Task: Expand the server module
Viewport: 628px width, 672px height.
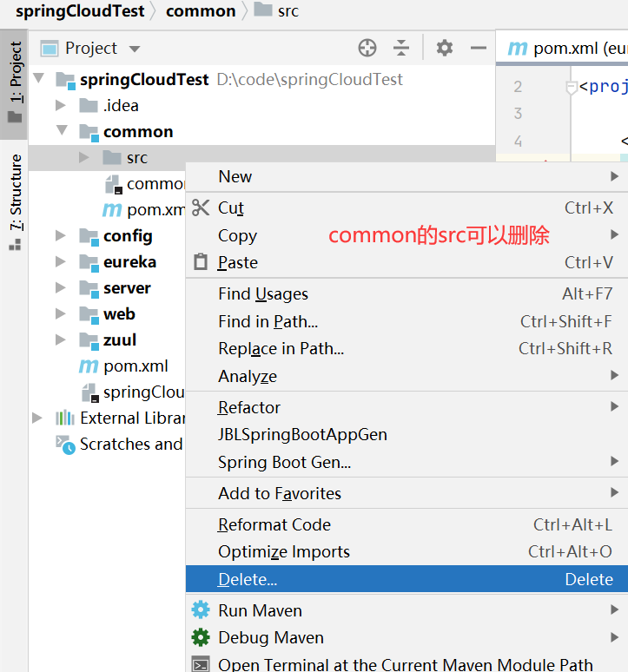Action: tap(61, 288)
